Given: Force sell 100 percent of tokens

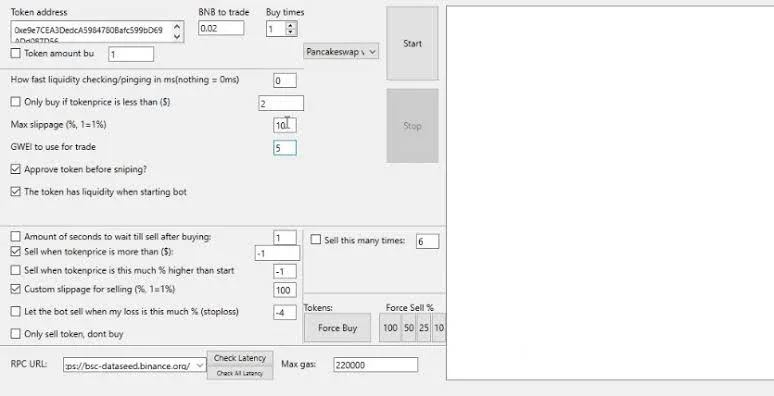Looking at the screenshot, I should (x=390, y=328).
